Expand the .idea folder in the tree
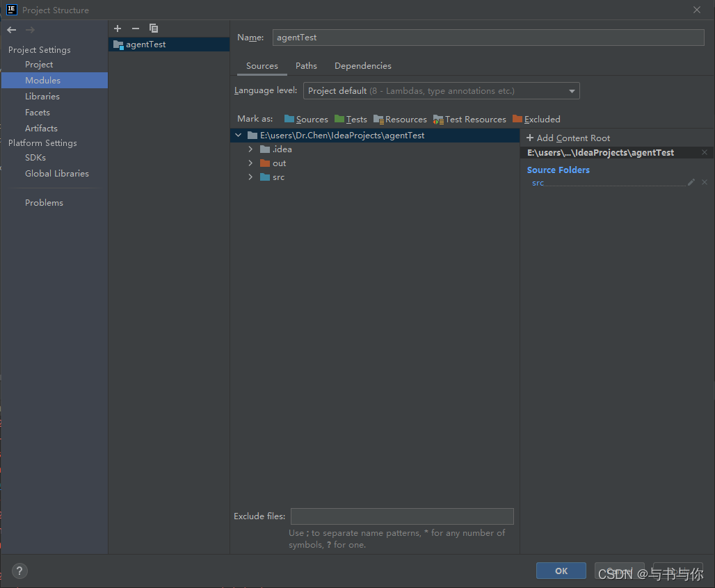 250,149
